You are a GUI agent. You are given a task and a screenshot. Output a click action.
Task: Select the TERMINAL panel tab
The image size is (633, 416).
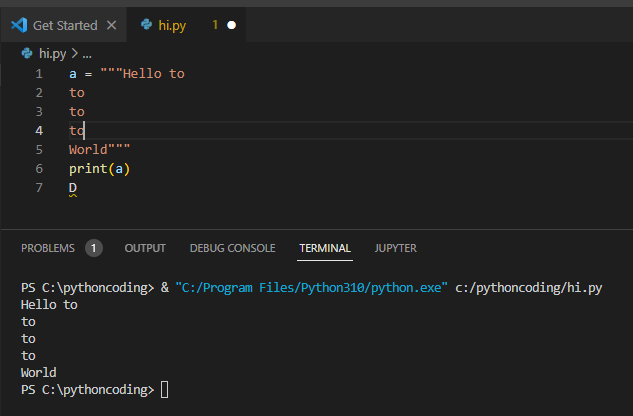(x=325, y=248)
